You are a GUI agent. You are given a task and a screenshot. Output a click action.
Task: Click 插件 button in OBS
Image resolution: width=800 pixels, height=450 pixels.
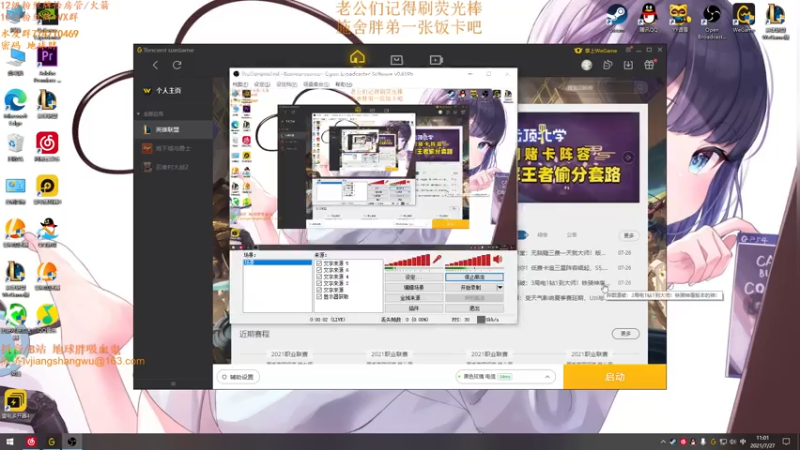click(x=413, y=308)
